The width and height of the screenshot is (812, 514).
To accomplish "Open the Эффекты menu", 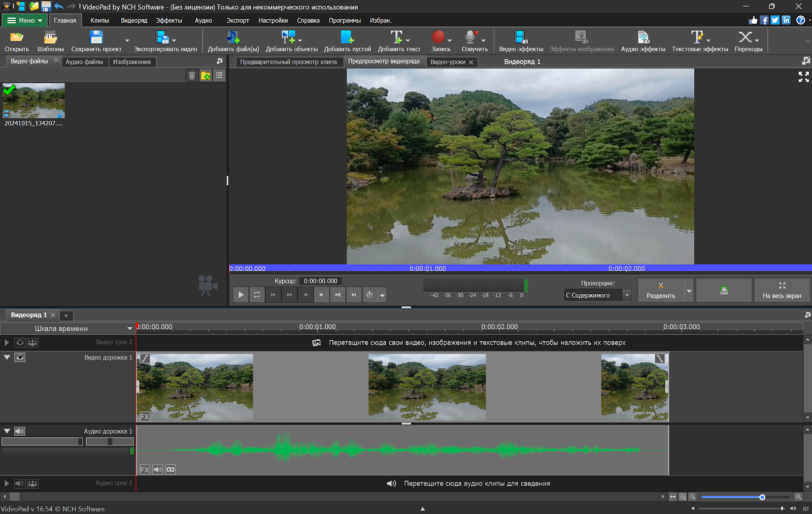I will point(169,20).
